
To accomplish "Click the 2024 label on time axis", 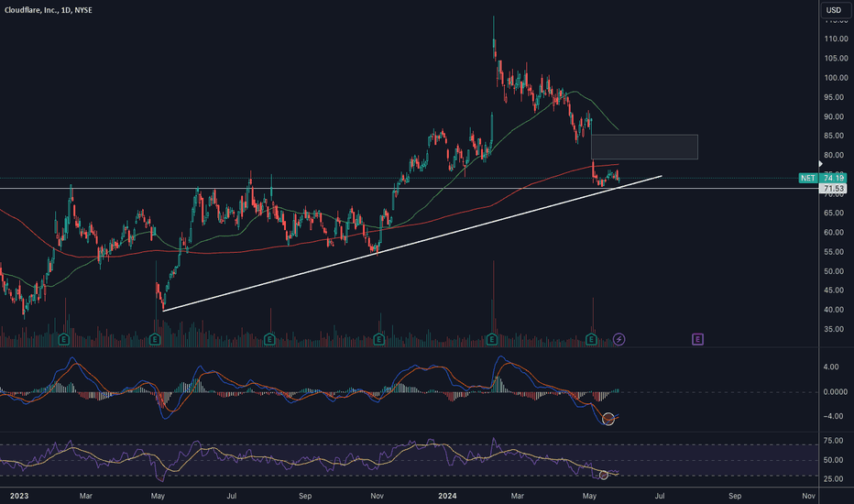I will tap(448, 496).
